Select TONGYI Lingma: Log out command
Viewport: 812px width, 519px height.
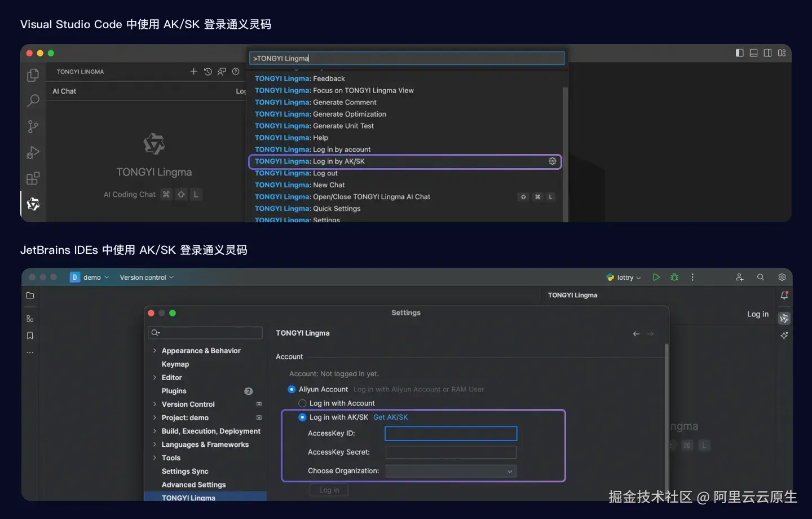pos(406,173)
